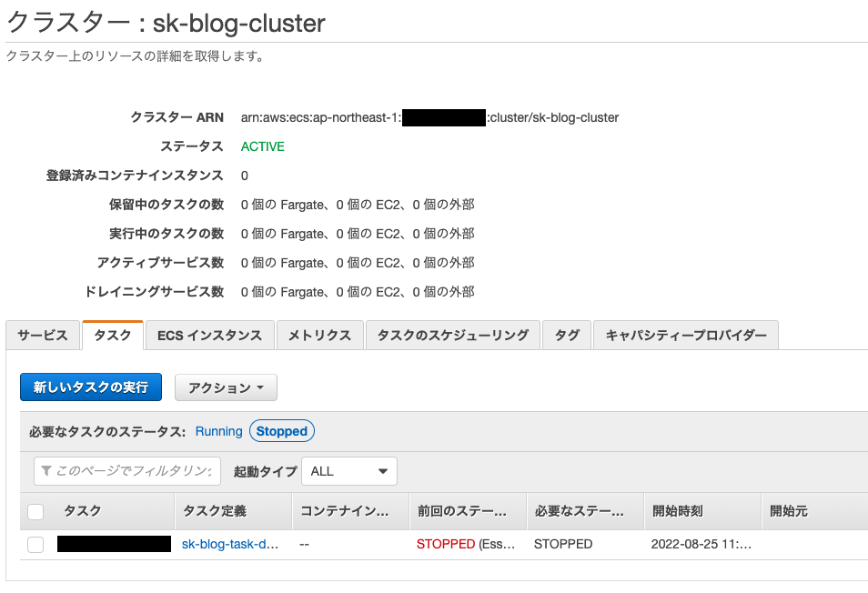The height and width of the screenshot is (593, 868).
Task: Check the select-all checkbox in table header
Action: [x=35, y=511]
